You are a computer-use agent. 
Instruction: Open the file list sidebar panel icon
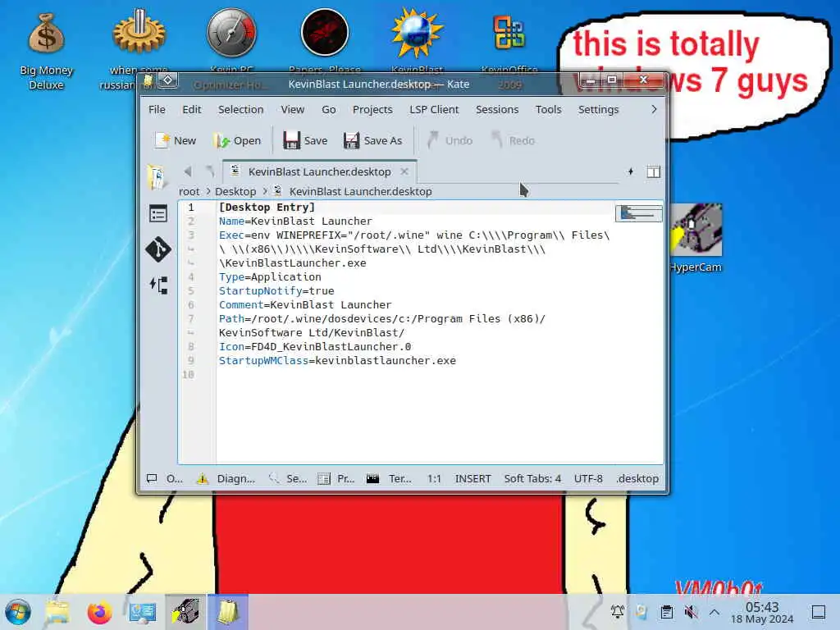coord(158,214)
